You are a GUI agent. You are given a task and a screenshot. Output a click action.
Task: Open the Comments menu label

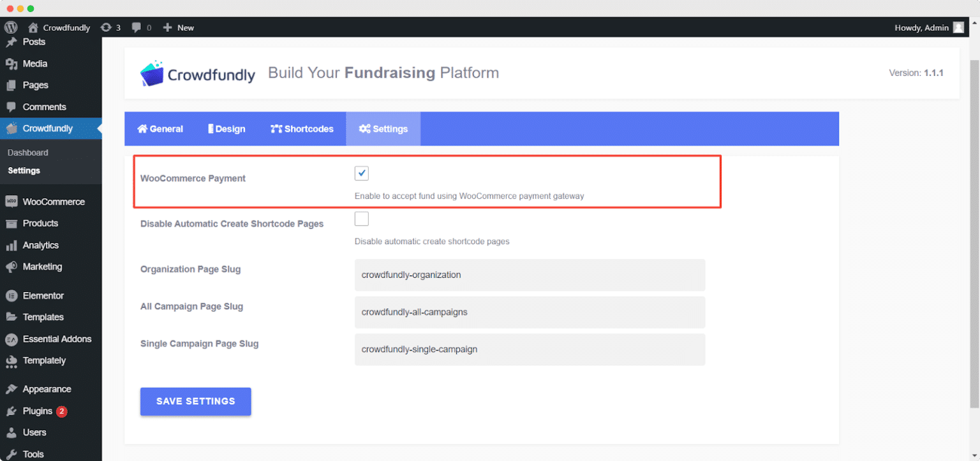[45, 107]
